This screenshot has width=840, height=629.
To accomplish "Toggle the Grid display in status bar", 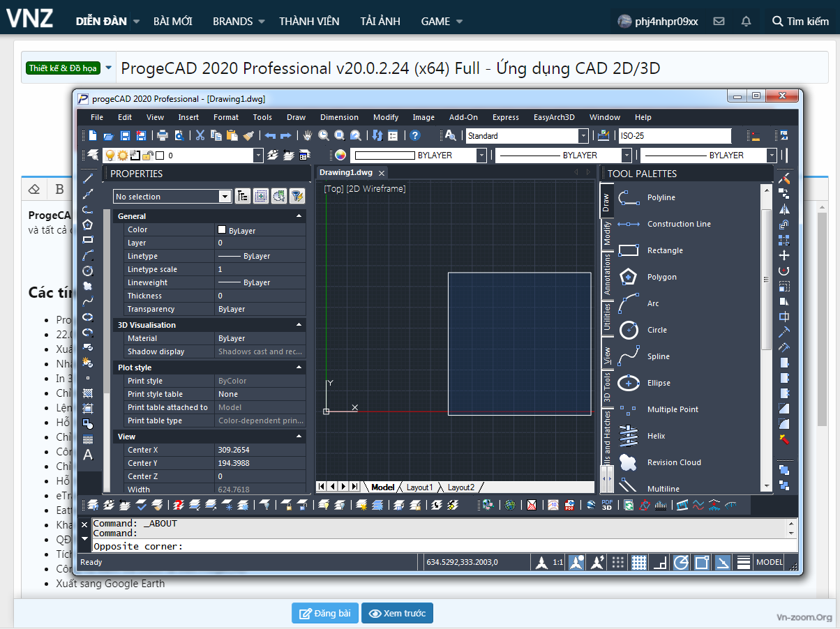I will pos(639,562).
